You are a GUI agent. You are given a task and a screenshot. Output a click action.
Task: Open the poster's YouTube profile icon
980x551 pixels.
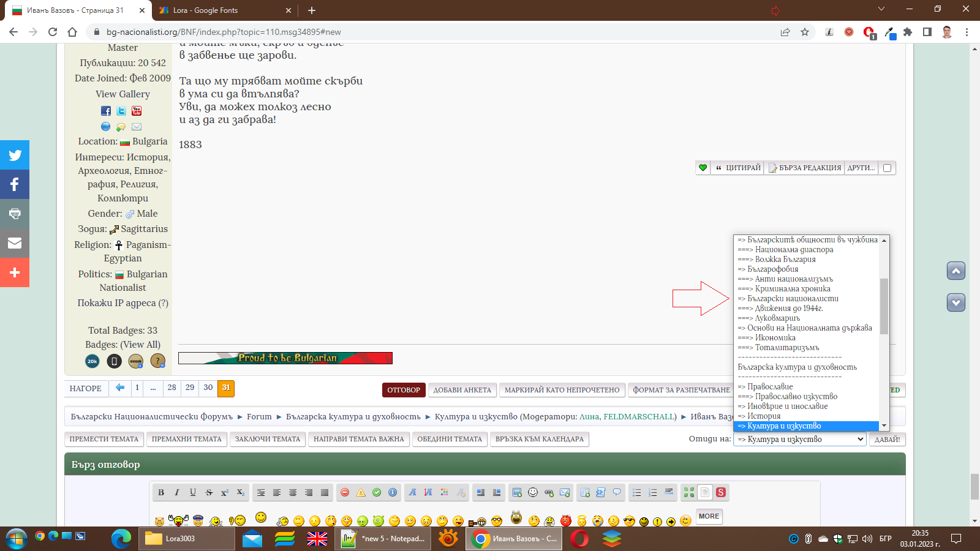(137, 111)
